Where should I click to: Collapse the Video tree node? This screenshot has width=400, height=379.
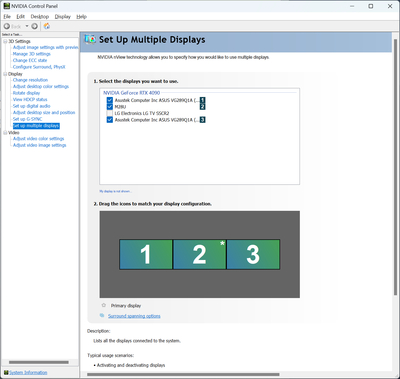pos(5,133)
